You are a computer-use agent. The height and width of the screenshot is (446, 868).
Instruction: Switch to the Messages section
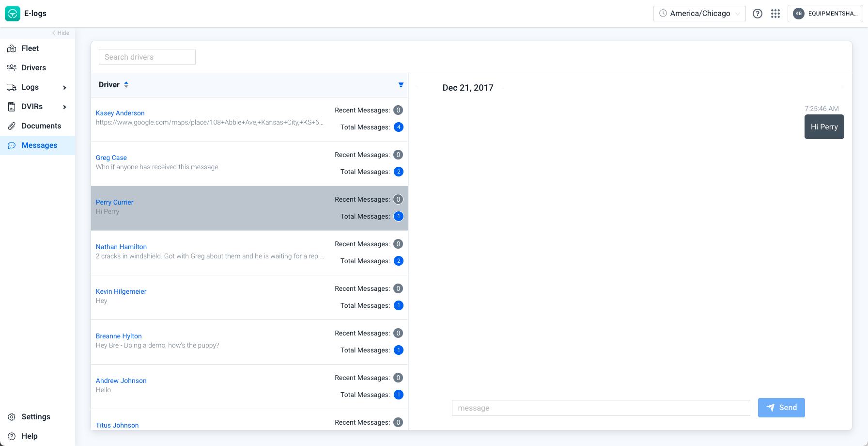(39, 145)
